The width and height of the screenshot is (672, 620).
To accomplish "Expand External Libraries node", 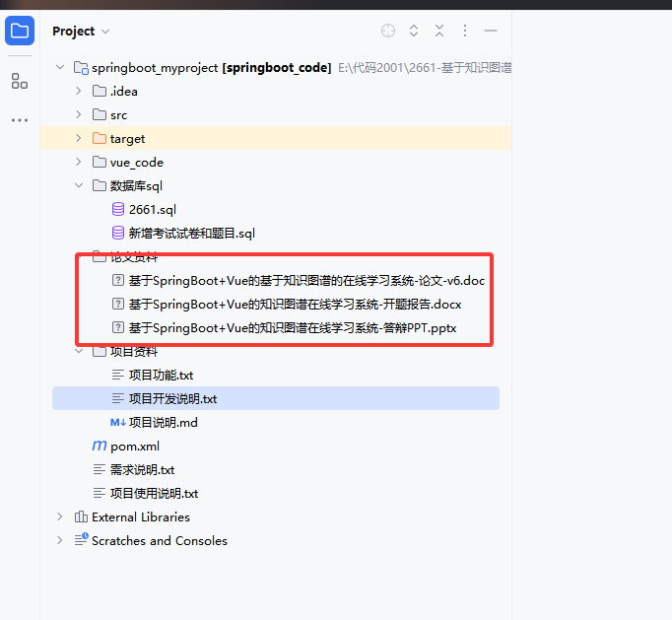I will pyautogui.click(x=59, y=517).
